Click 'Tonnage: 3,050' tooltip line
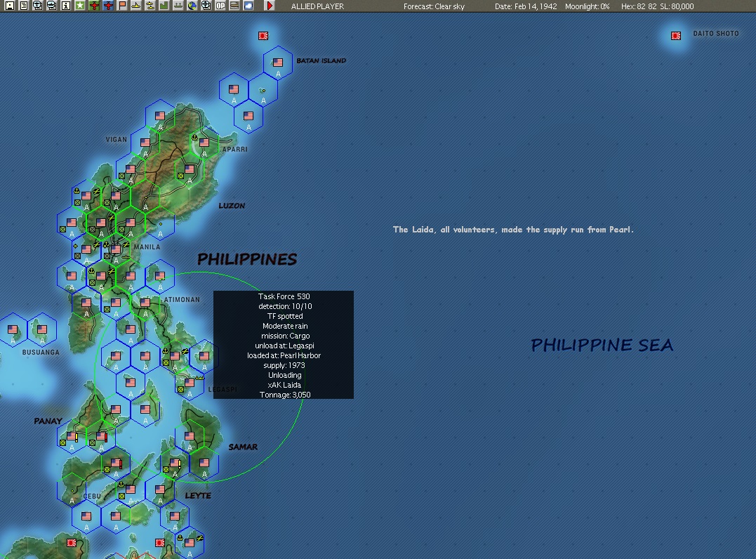 coord(285,395)
